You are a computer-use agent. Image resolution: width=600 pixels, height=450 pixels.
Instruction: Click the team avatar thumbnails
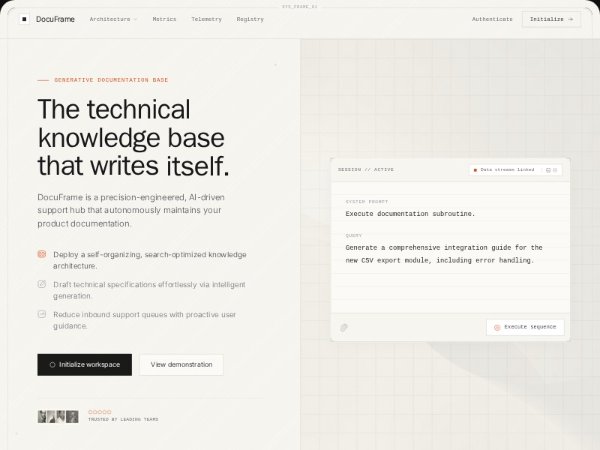coord(58,416)
